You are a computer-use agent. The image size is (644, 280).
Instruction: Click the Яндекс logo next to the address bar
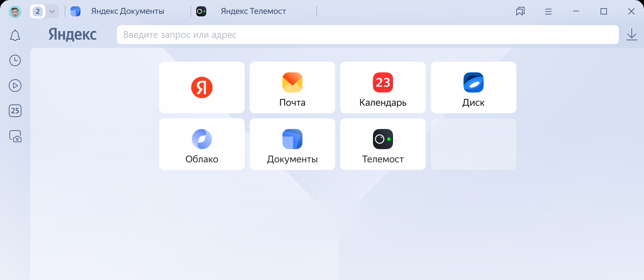73,35
